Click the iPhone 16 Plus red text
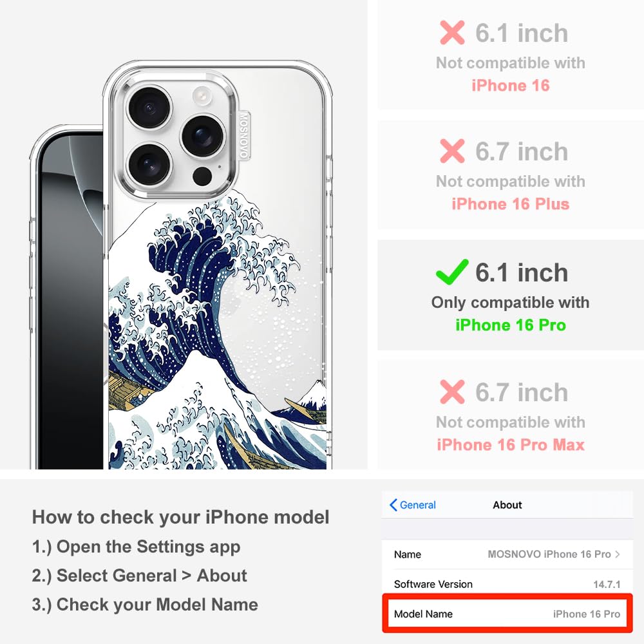This screenshot has width=644, height=644. 511,204
